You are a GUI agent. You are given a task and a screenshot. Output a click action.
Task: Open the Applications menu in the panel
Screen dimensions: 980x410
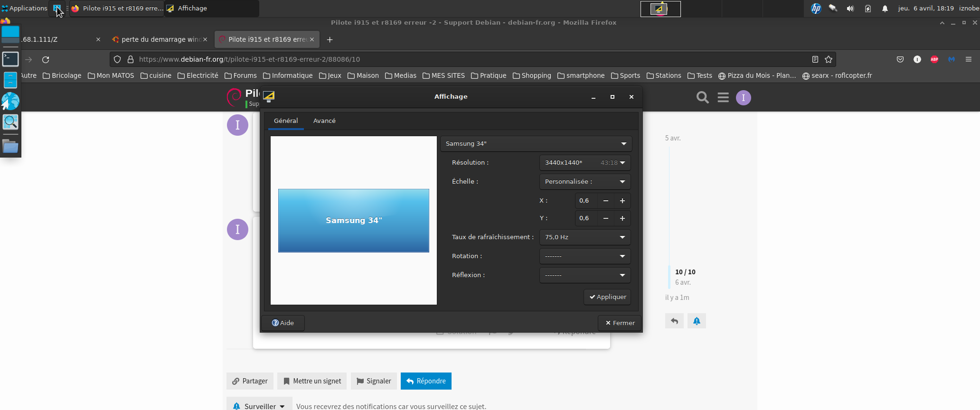[x=24, y=8]
